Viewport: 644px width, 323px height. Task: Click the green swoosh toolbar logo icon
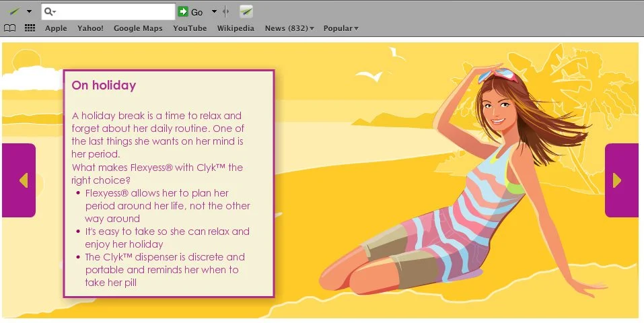(x=15, y=11)
